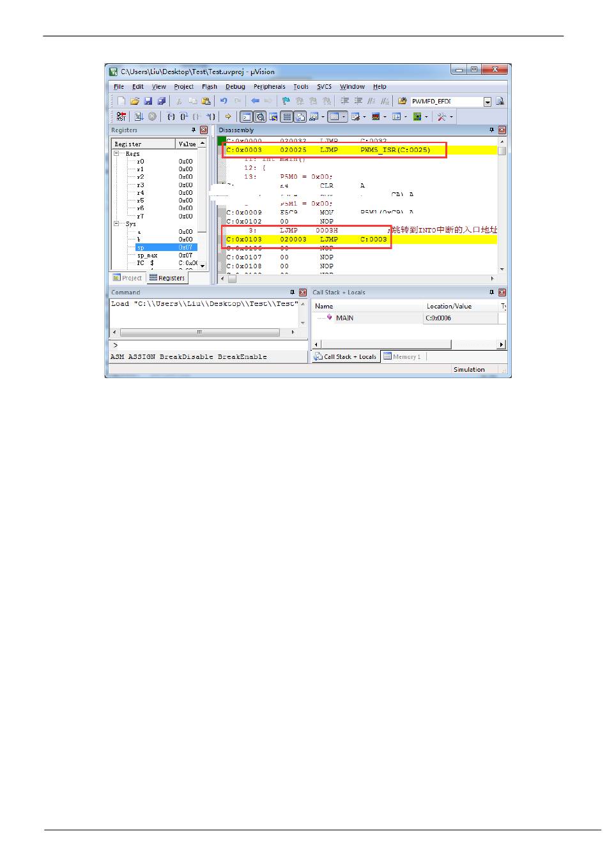Show next statement with the yellow arrow icon
The image size is (607, 868).
tap(228, 116)
